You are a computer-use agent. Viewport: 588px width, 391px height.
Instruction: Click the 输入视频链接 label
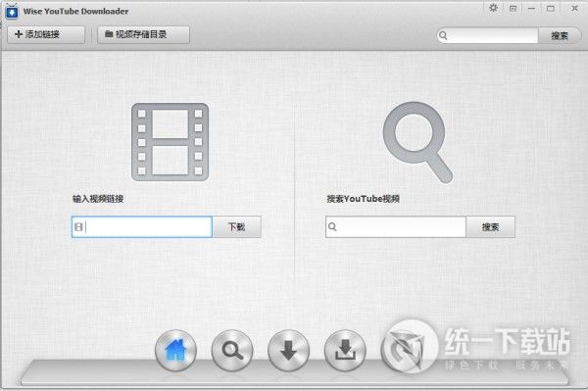(x=98, y=199)
